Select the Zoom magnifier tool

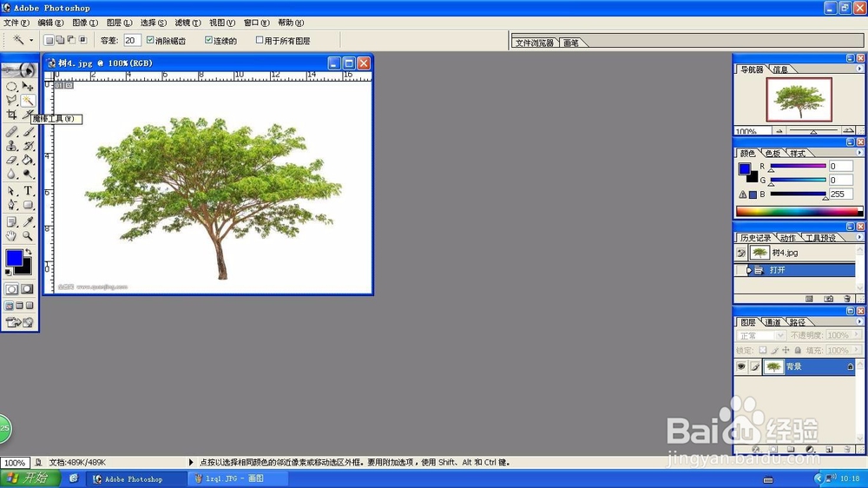[28, 236]
